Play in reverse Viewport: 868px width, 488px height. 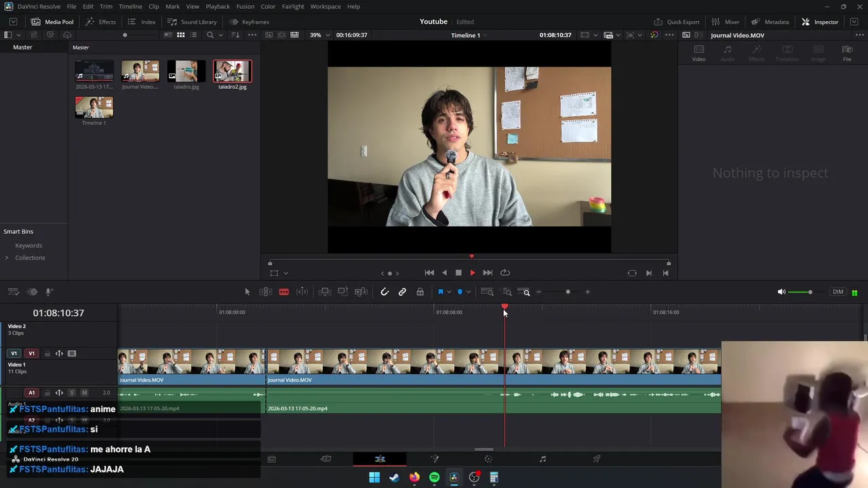pyautogui.click(x=444, y=272)
